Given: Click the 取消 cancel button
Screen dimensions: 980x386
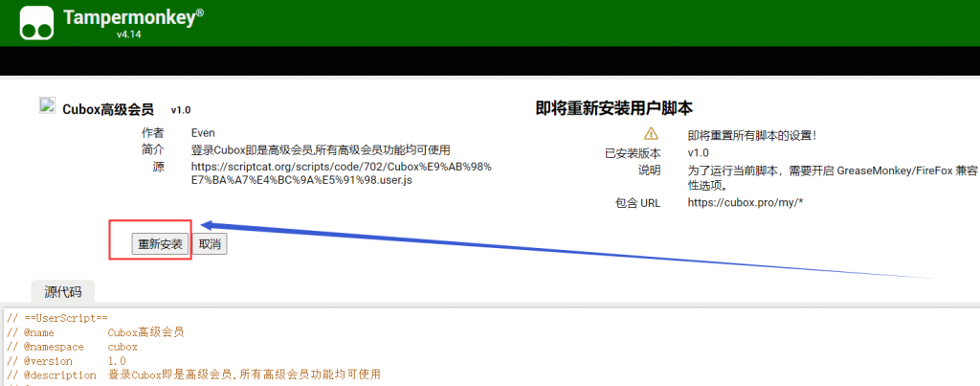Looking at the screenshot, I should [210, 244].
